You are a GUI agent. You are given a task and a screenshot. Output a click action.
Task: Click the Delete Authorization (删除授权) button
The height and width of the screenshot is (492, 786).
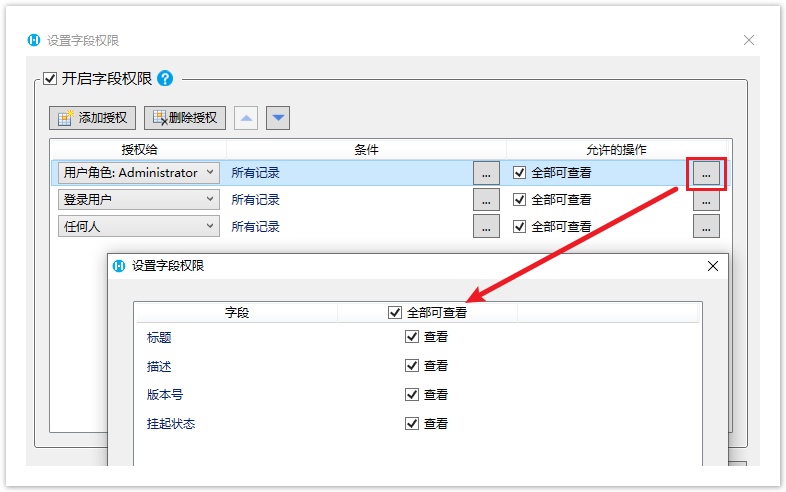coord(186,118)
